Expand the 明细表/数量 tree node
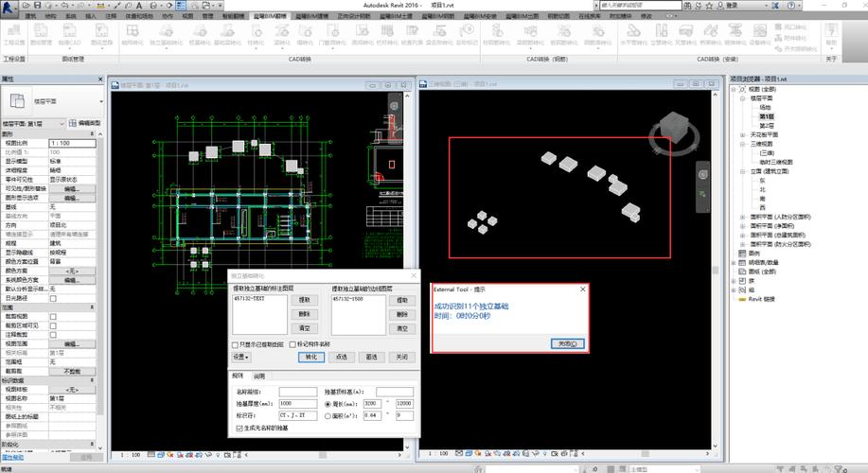Image resolution: width=868 pixels, height=473 pixels. [733, 263]
